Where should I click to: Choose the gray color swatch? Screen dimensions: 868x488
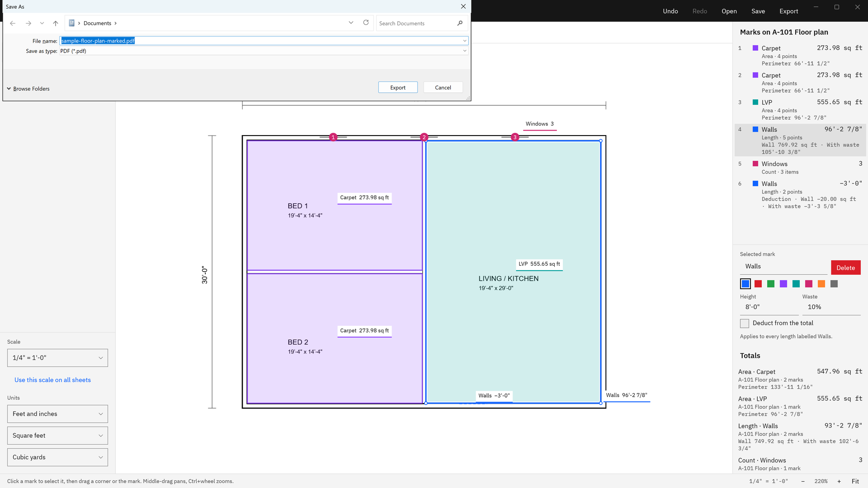pos(834,284)
